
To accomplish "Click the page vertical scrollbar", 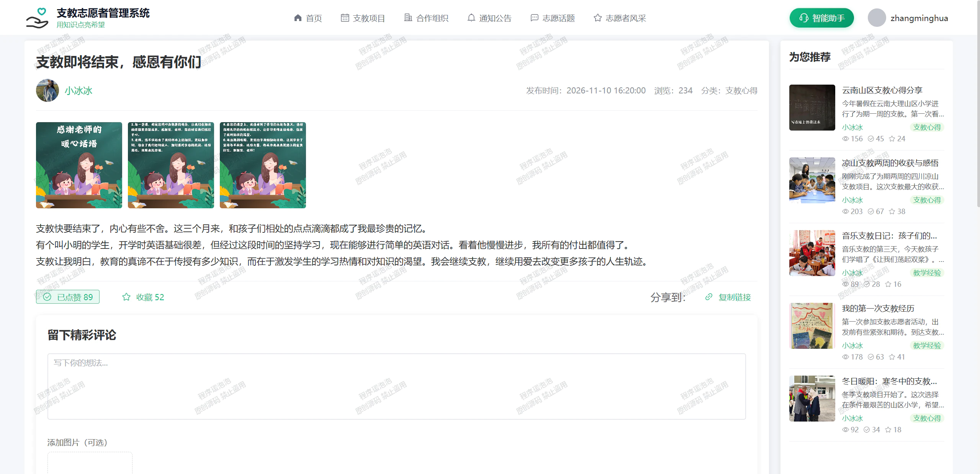I will click(978, 103).
